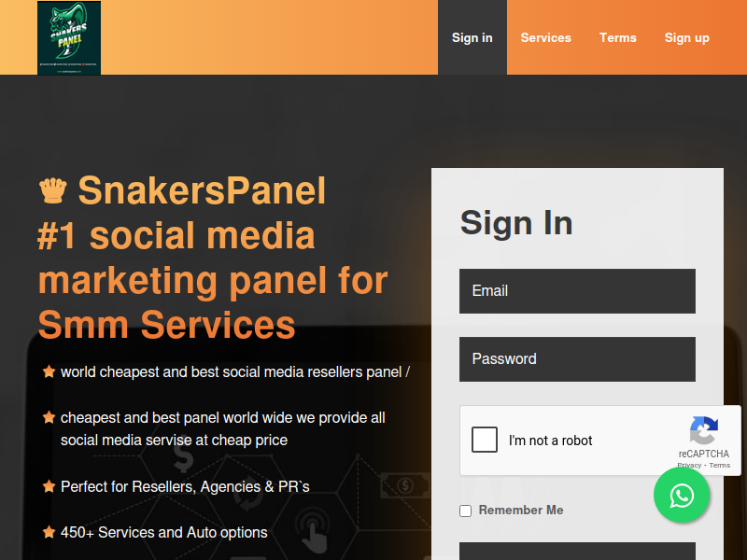
Task: Click star beside cheapest and best panel
Action: click(49, 417)
